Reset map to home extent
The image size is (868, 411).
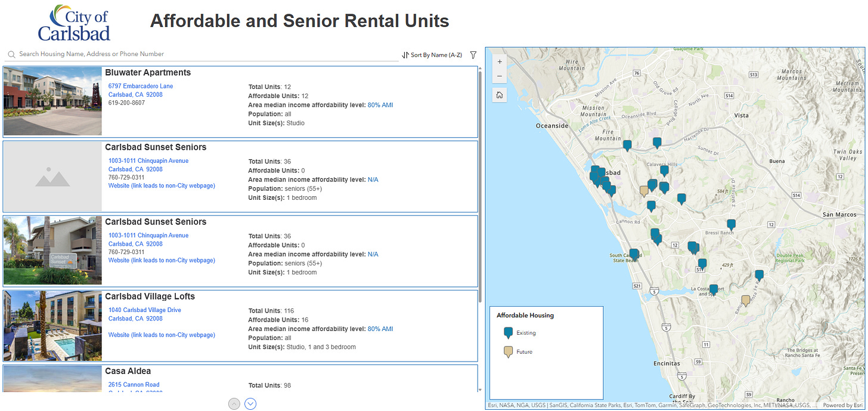tap(500, 95)
